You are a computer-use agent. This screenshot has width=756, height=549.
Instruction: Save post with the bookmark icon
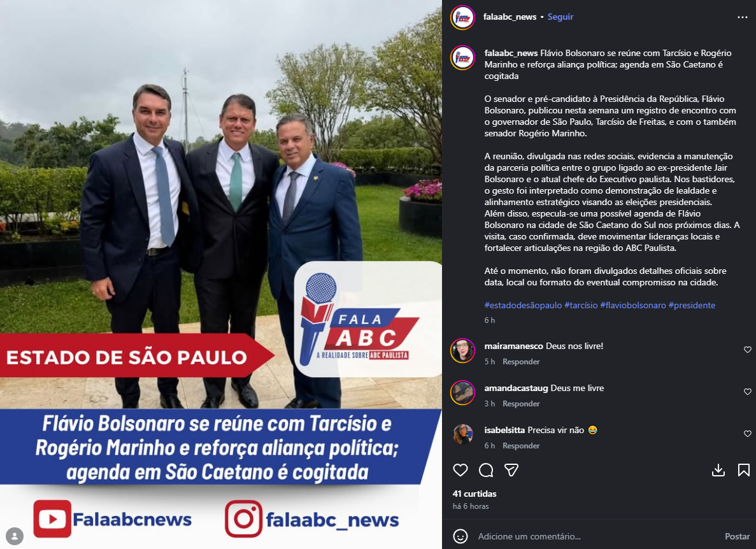pyautogui.click(x=743, y=470)
